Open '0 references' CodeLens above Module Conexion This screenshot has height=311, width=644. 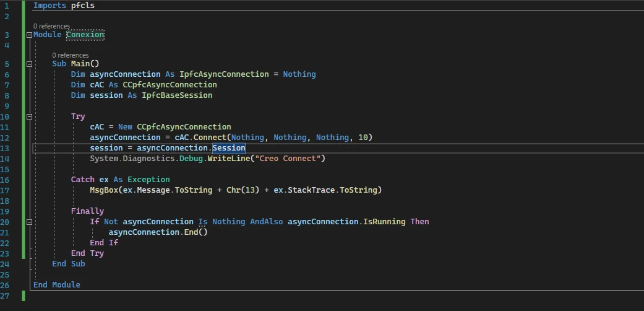coord(51,26)
